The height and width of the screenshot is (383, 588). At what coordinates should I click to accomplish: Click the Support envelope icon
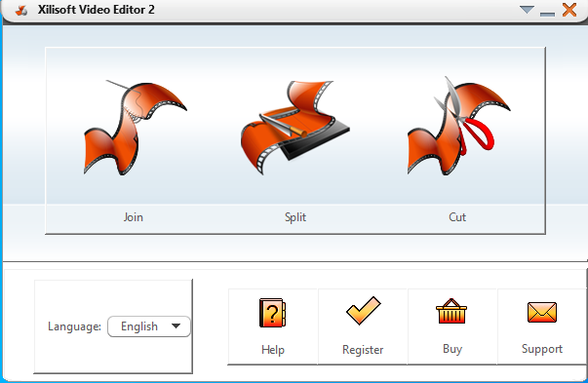pos(542,312)
